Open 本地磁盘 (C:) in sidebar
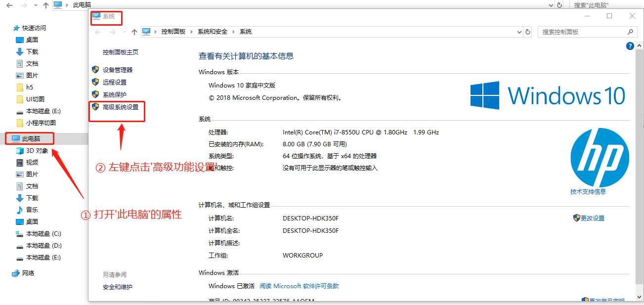644x305 pixels. [x=39, y=234]
